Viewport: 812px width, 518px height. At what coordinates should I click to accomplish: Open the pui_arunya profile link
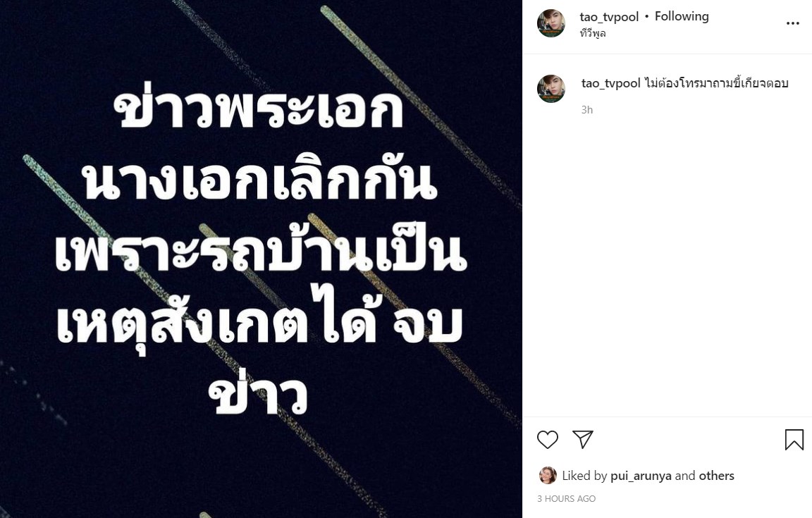click(x=641, y=476)
